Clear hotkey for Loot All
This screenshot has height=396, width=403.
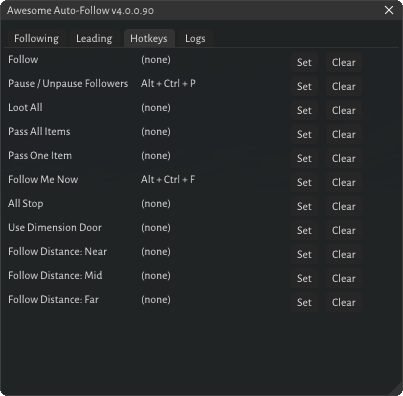click(344, 110)
